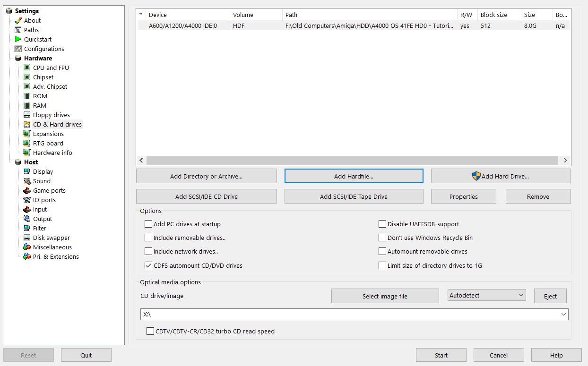Click Select image file button
588x366 pixels.
[385, 296]
